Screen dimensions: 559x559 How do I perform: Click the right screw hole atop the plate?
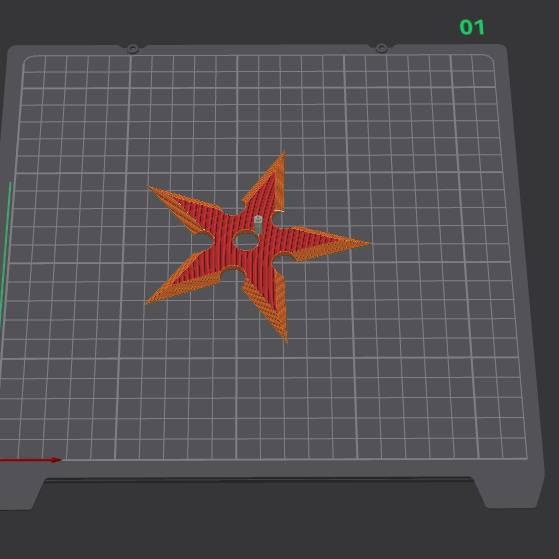(x=381, y=48)
